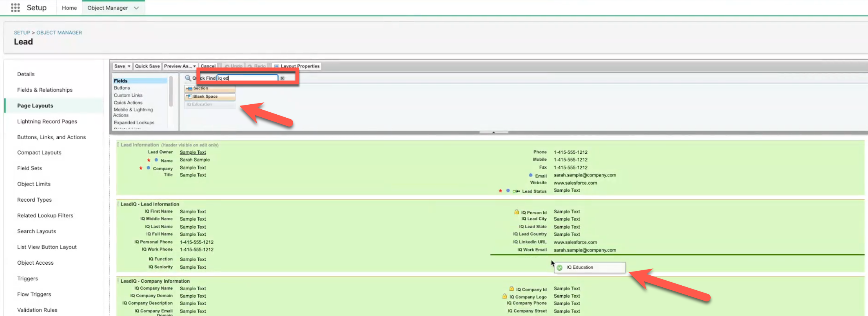The height and width of the screenshot is (316, 868).
Task: Select Buttons in the palette category list
Action: click(x=122, y=88)
